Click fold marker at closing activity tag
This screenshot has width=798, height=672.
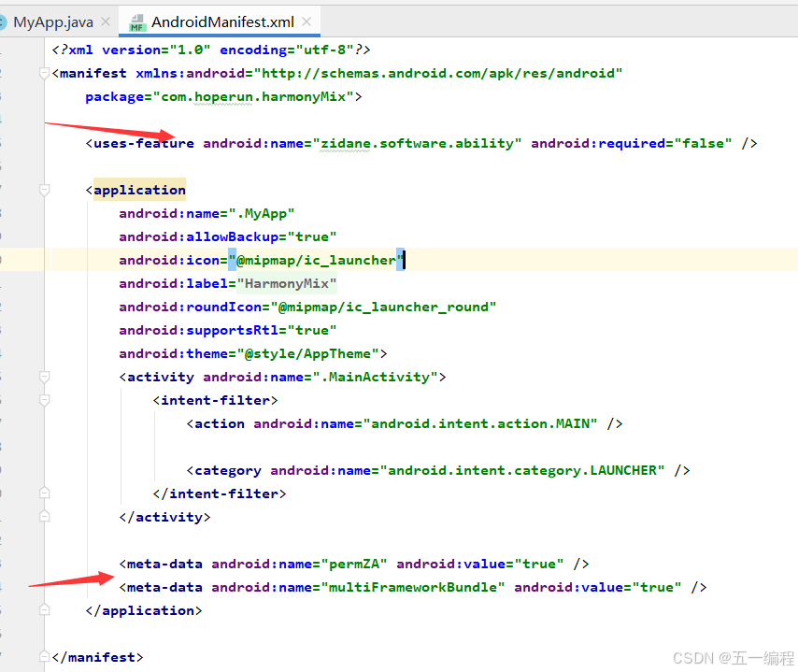coord(44,517)
